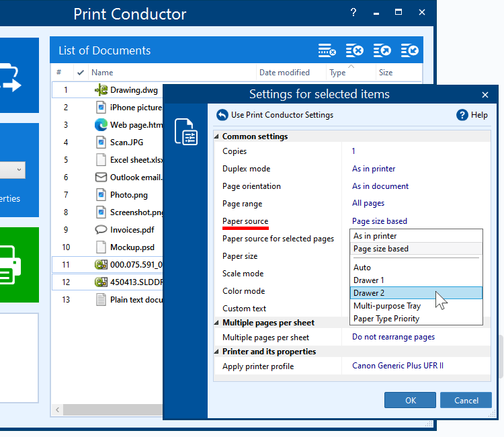Collapse the Printer and its properties section
The image size is (504, 437).
pyautogui.click(x=216, y=352)
